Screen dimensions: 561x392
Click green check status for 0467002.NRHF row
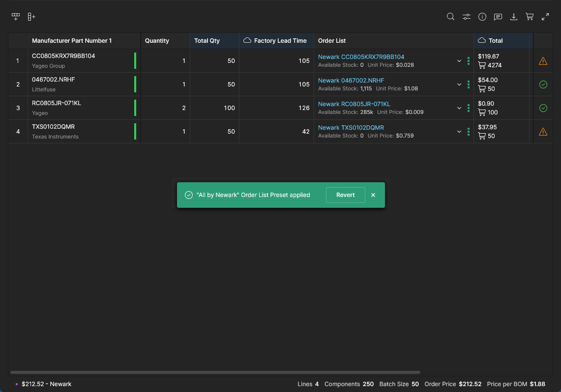click(543, 84)
